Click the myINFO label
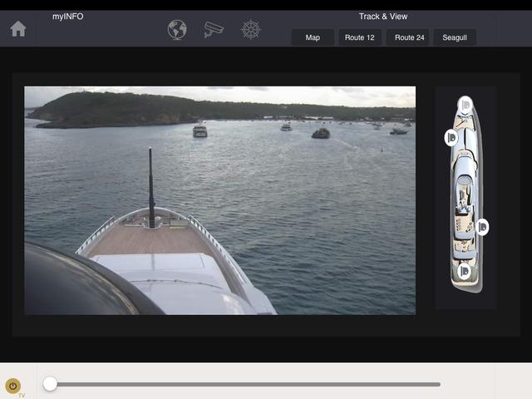This screenshot has height=399, width=532. pos(67,17)
